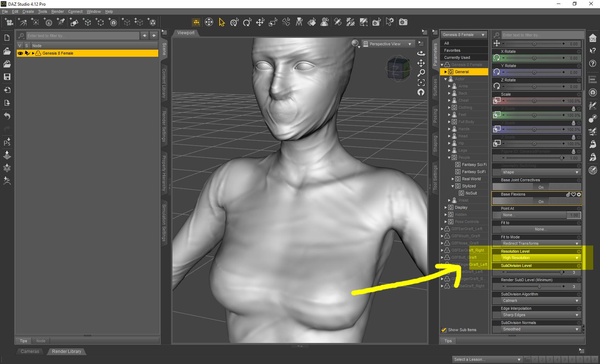
Task: Click the Spot Render camera tool icon
Action: [x=376, y=22]
